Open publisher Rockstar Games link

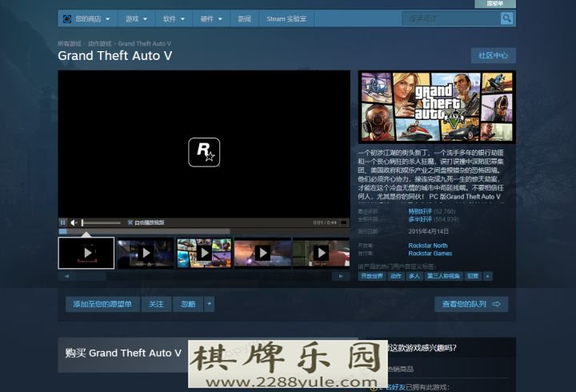point(430,254)
